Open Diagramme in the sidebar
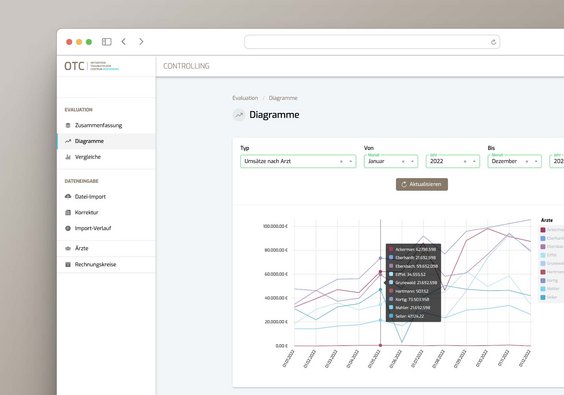 106,141
